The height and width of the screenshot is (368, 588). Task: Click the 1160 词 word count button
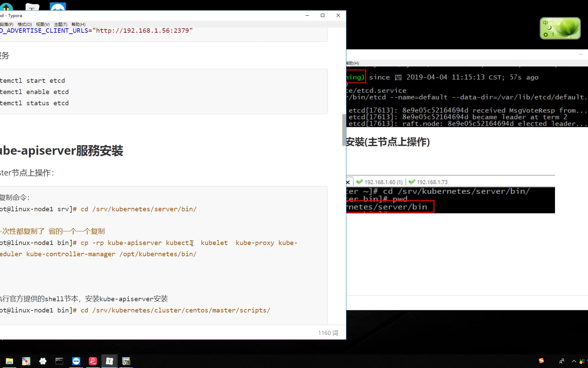point(328,333)
